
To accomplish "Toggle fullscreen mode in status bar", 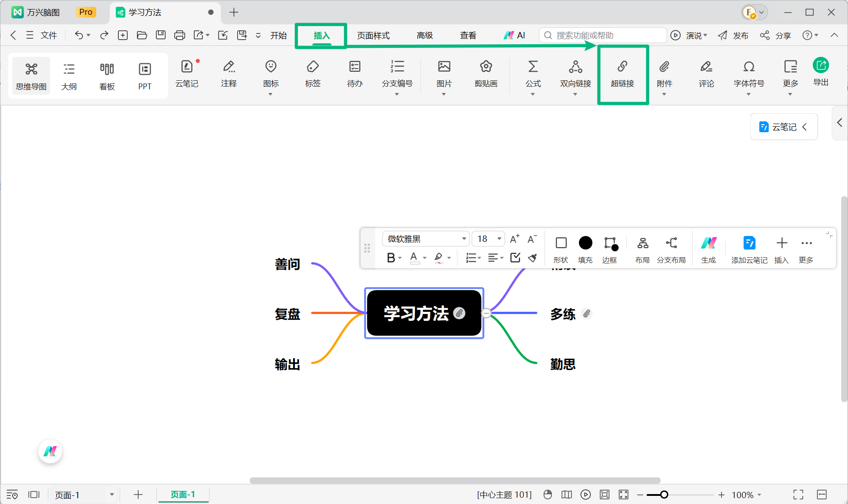I will tap(798, 495).
